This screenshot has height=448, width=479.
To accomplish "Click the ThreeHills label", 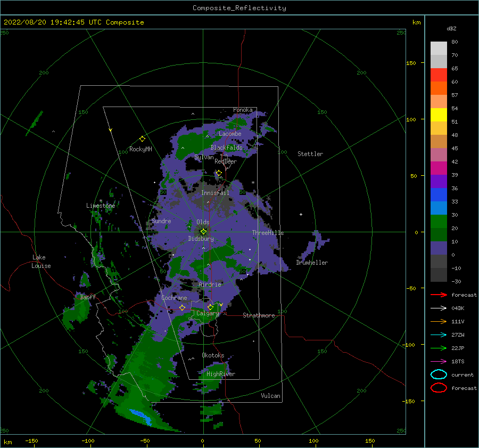I will 268,233.
